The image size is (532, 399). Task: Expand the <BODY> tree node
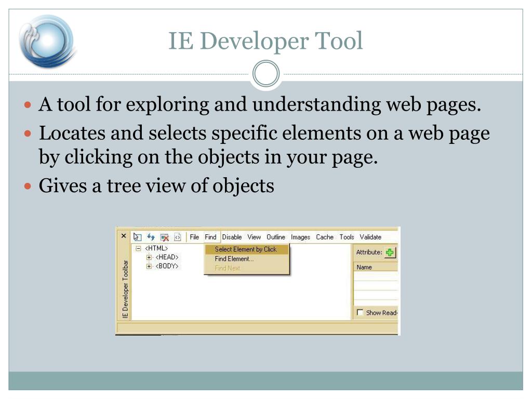click(x=149, y=266)
